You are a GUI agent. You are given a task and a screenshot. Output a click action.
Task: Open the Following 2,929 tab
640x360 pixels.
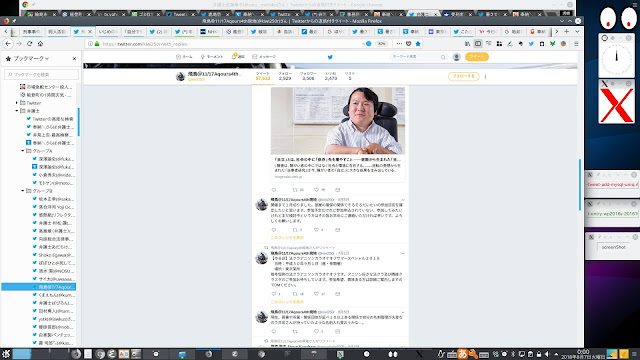[x=285, y=76]
